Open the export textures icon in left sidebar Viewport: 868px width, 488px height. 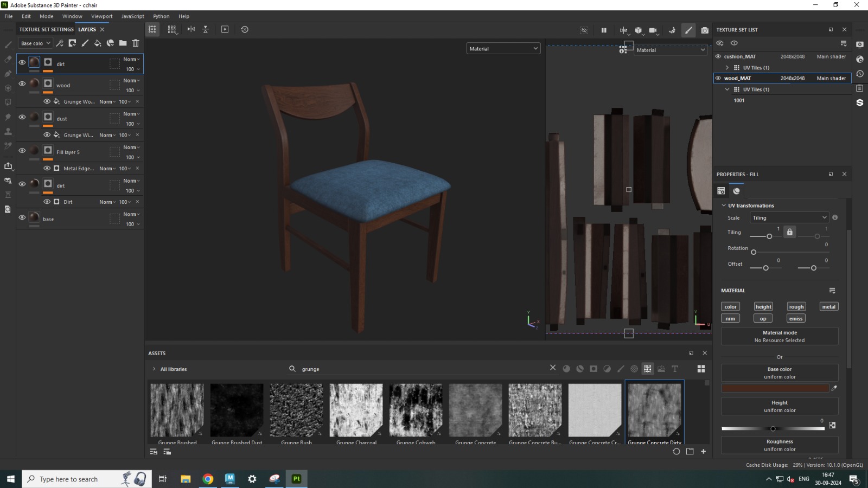pos(8,166)
